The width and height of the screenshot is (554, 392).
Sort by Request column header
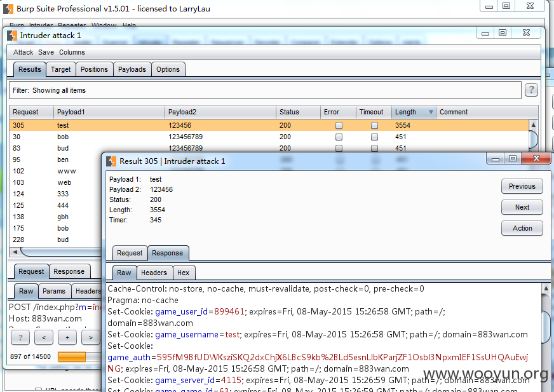click(31, 112)
